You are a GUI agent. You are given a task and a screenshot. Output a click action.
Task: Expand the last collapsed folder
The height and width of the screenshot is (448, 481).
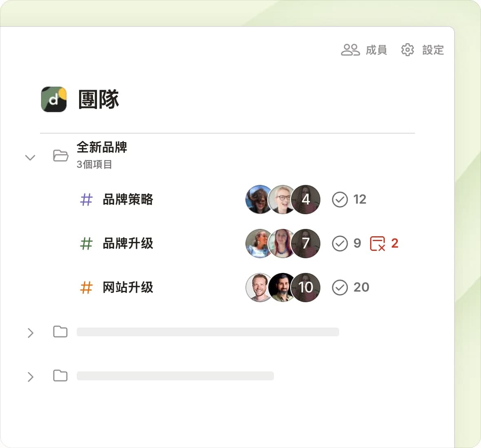pyautogui.click(x=30, y=377)
